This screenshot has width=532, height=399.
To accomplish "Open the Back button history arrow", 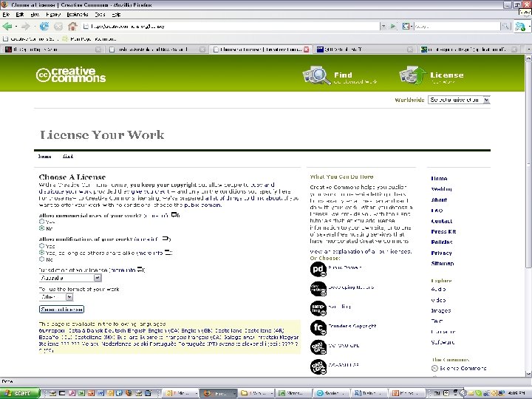I will [16, 26].
